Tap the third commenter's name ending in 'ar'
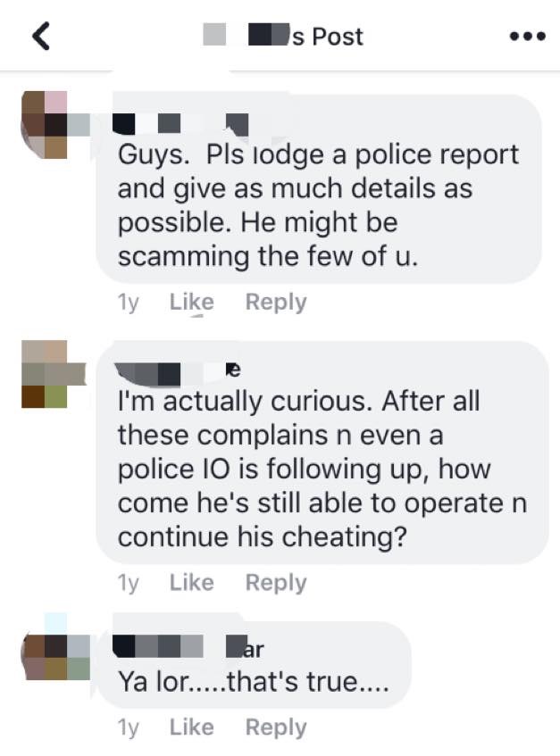Screen dimensions: 560x756 coord(188,649)
